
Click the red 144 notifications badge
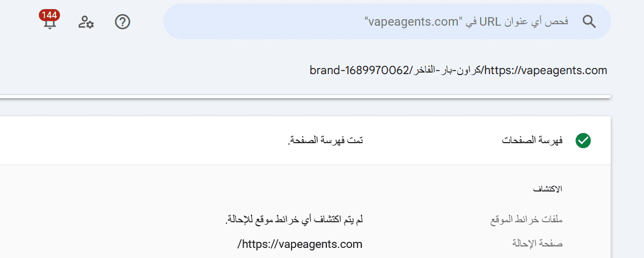click(49, 16)
